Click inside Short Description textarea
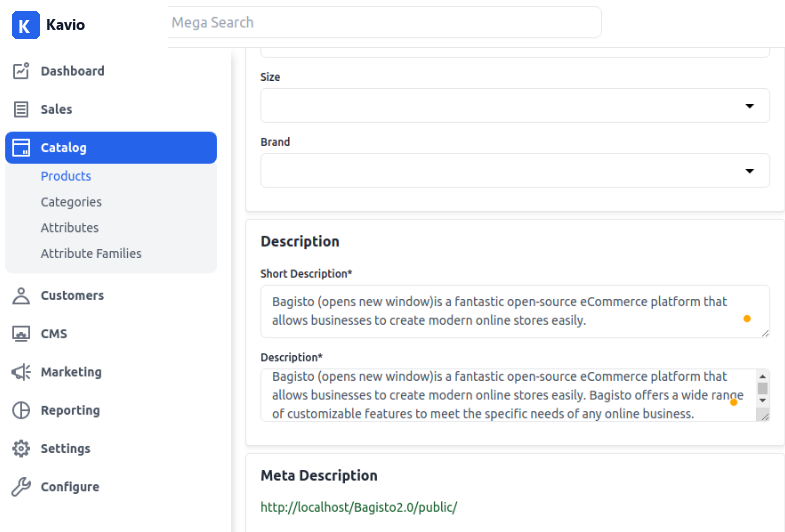Screen dimensions: 785x532 (515, 311)
